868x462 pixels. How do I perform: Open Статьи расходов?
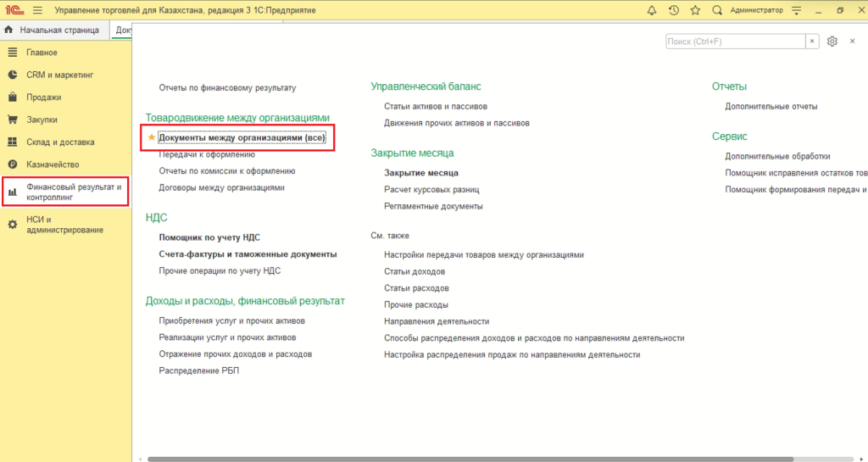point(416,288)
